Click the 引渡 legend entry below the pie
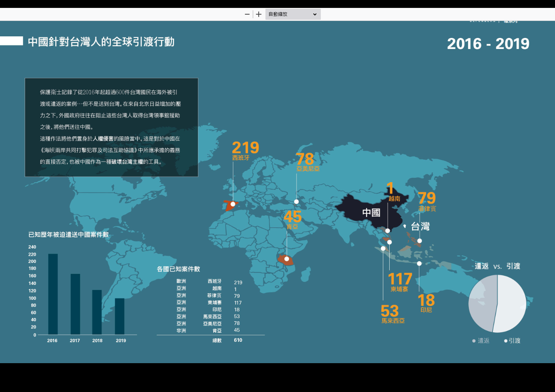This screenshot has height=392, width=555. tap(512, 341)
